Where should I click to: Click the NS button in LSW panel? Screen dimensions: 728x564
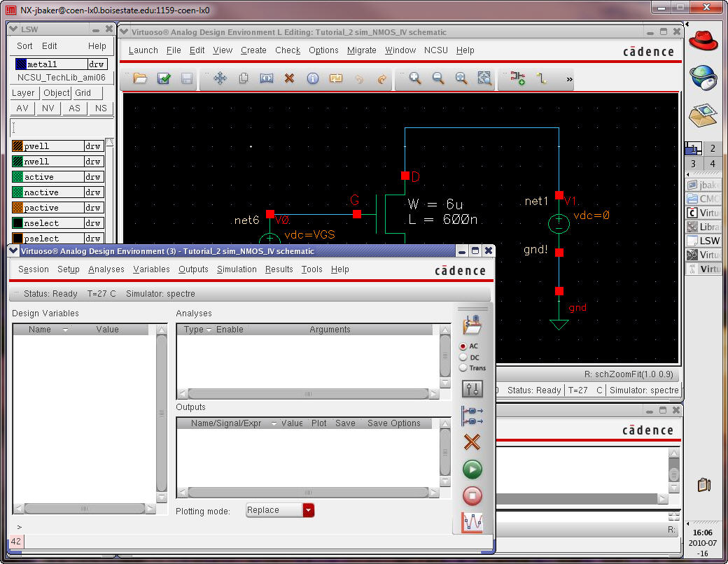pyautogui.click(x=101, y=108)
